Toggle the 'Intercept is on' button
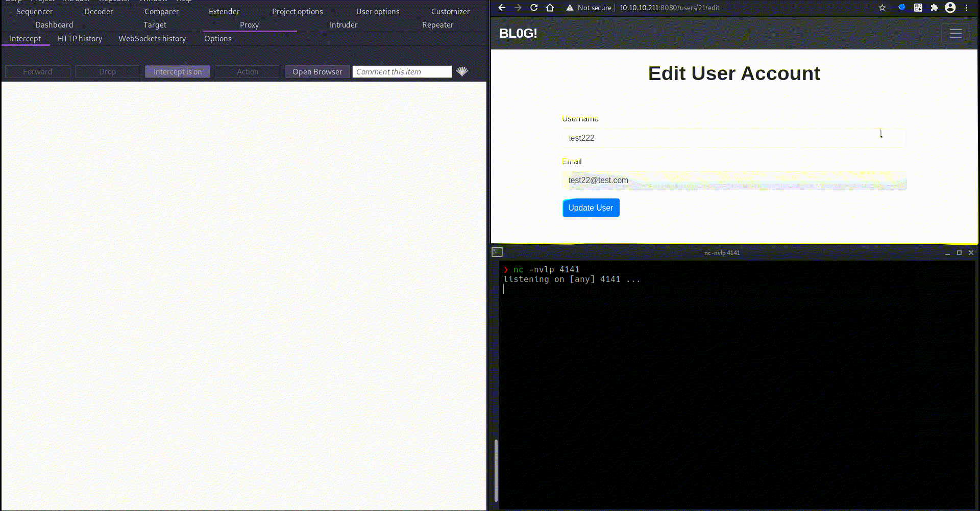 [x=177, y=72]
